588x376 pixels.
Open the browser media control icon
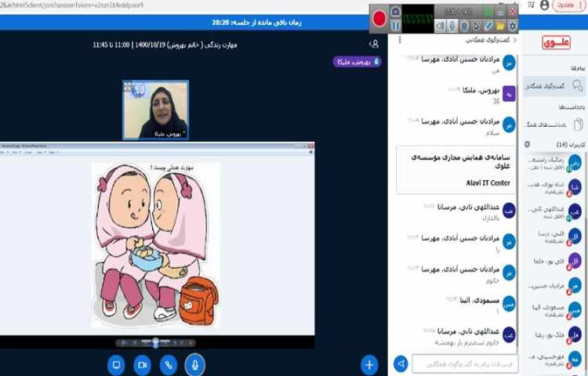(531, 5)
